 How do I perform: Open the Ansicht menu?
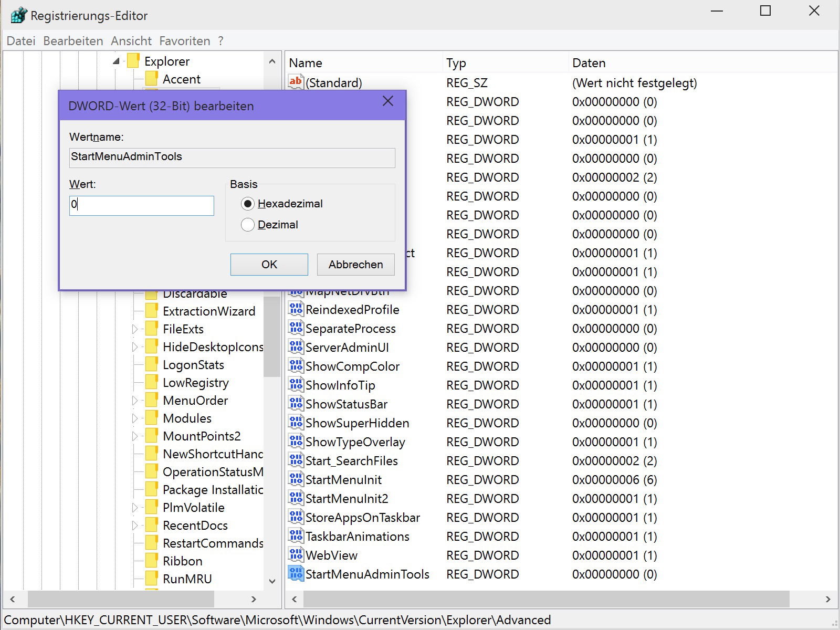131,41
